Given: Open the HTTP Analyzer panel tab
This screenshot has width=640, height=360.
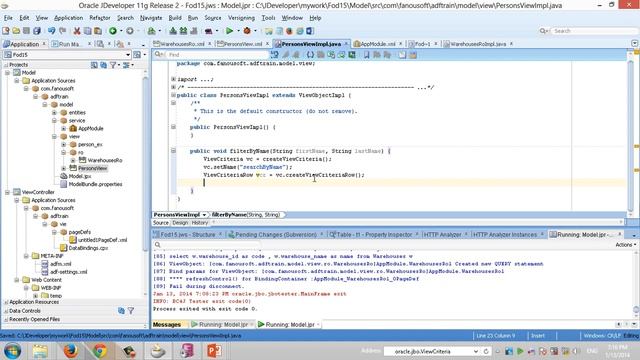Looking at the screenshot, I should click(x=442, y=235).
